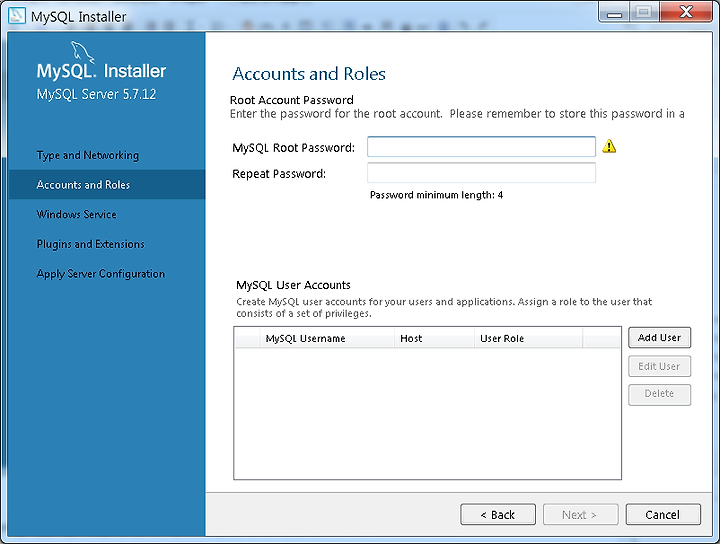Click the 'MySQL Server 5.7.12' version text
This screenshot has height=544, width=720.
(96, 94)
